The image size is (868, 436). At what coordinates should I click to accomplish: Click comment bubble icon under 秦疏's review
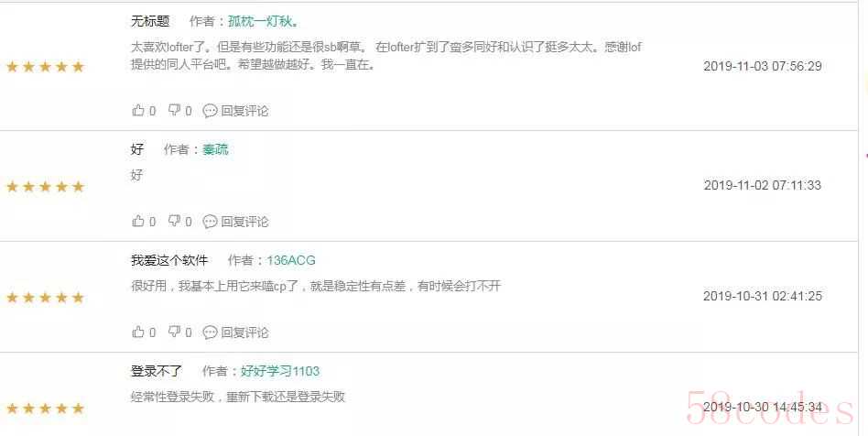coord(210,222)
